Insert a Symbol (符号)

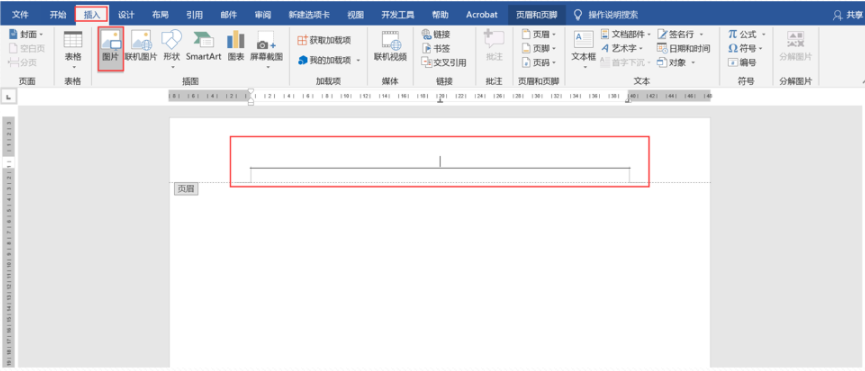744,49
